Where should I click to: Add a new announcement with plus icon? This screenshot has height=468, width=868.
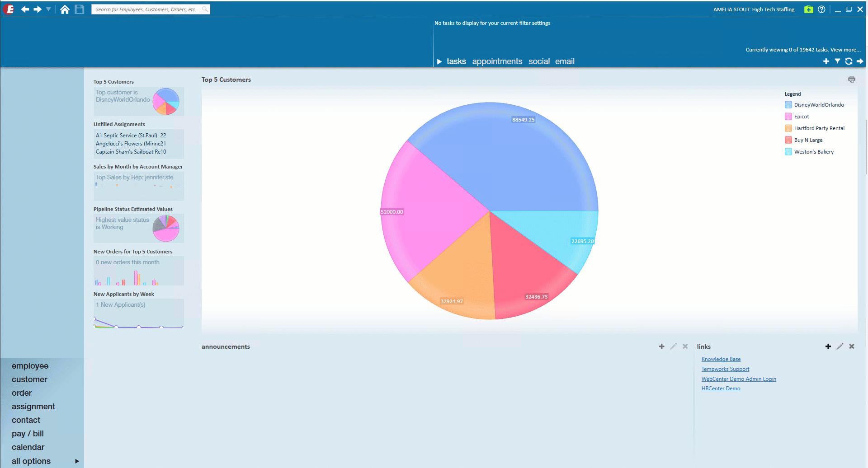(x=661, y=346)
